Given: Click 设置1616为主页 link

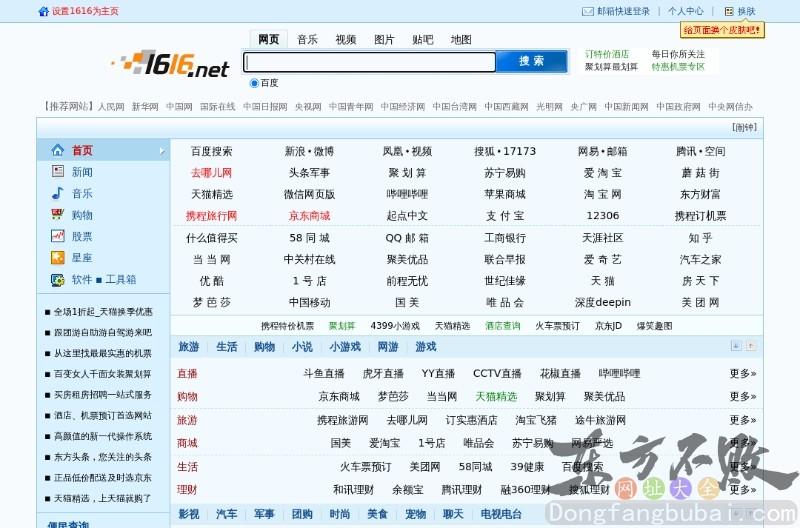Looking at the screenshot, I should pyautogui.click(x=85, y=11).
